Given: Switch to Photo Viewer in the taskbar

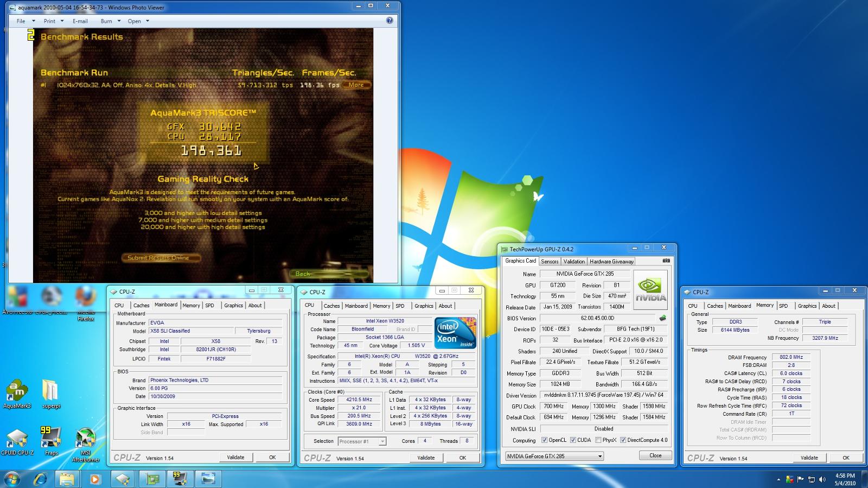Looking at the screenshot, I should click(x=208, y=479).
